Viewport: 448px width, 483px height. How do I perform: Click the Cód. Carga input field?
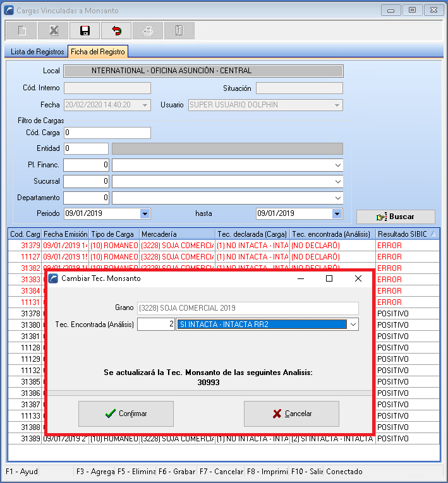107,133
